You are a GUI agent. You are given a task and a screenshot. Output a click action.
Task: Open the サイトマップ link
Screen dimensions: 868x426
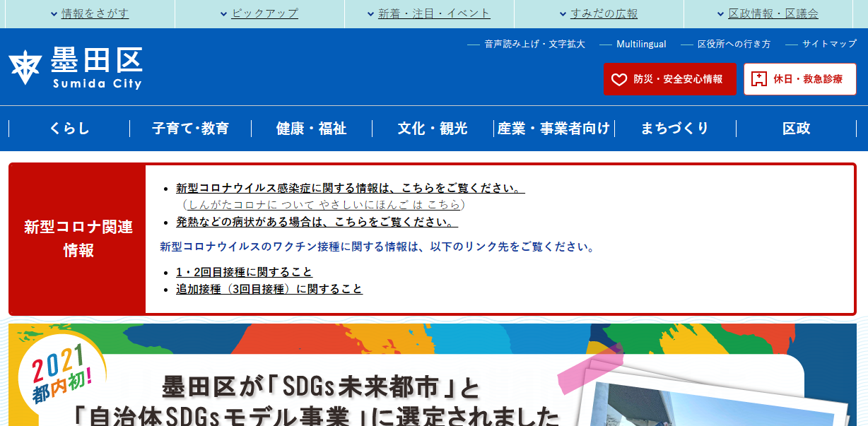tap(829, 44)
